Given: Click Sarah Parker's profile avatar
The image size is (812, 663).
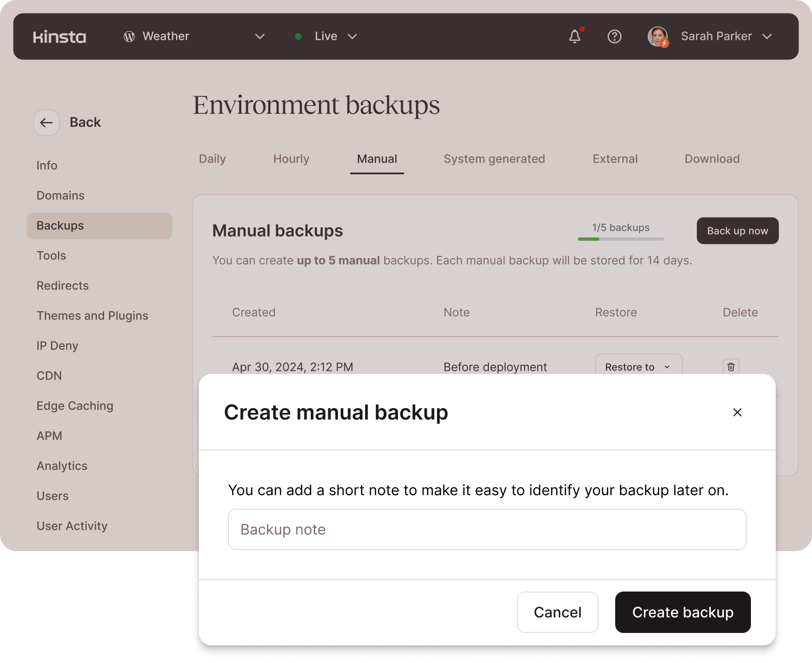Looking at the screenshot, I should (x=658, y=36).
